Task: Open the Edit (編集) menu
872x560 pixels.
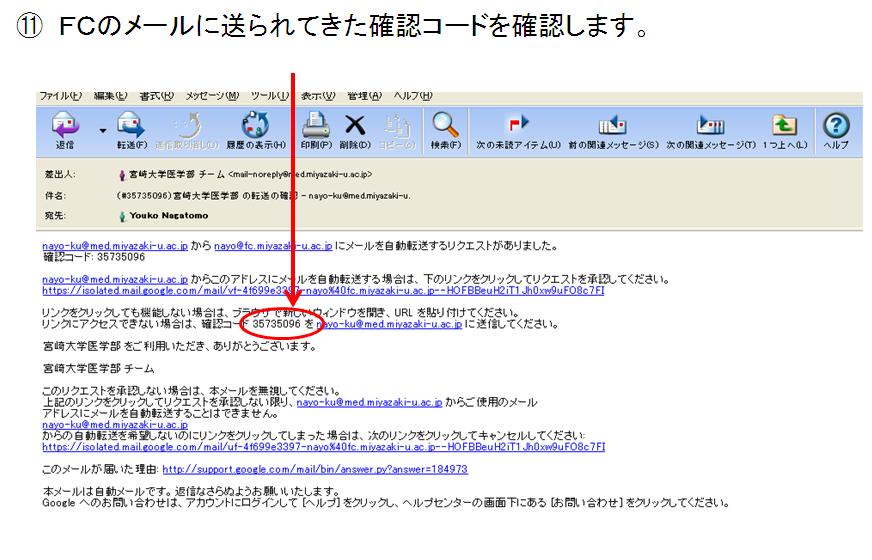Action: click(x=110, y=96)
